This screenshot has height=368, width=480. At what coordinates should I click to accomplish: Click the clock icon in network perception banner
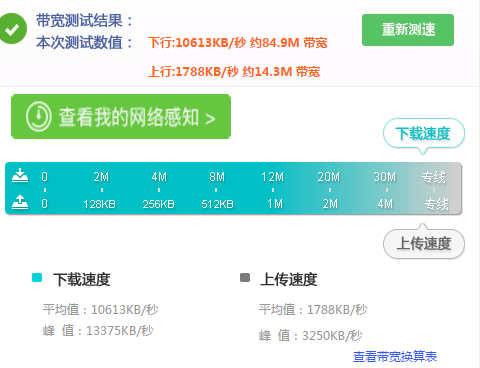(39, 116)
